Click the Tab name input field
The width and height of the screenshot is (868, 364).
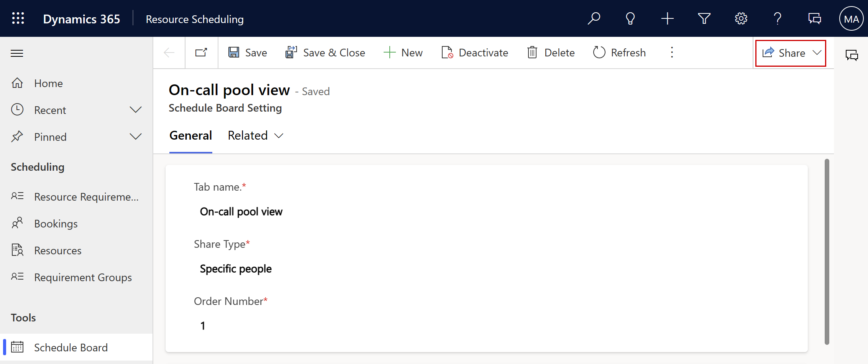(x=487, y=212)
